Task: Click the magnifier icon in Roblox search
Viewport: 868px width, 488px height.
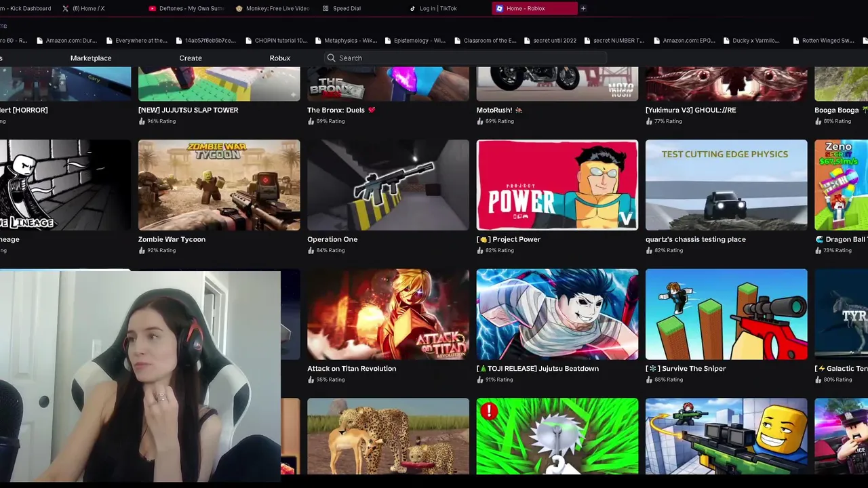Action: tap(332, 58)
